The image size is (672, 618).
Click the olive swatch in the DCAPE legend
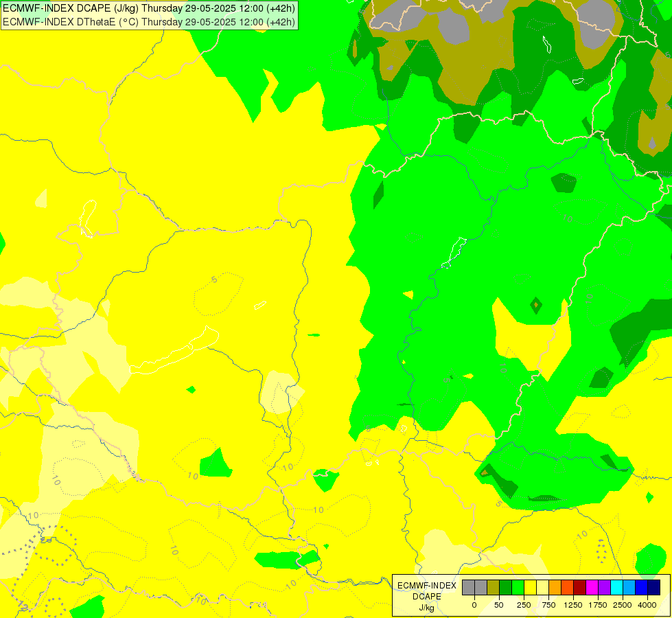(494, 587)
